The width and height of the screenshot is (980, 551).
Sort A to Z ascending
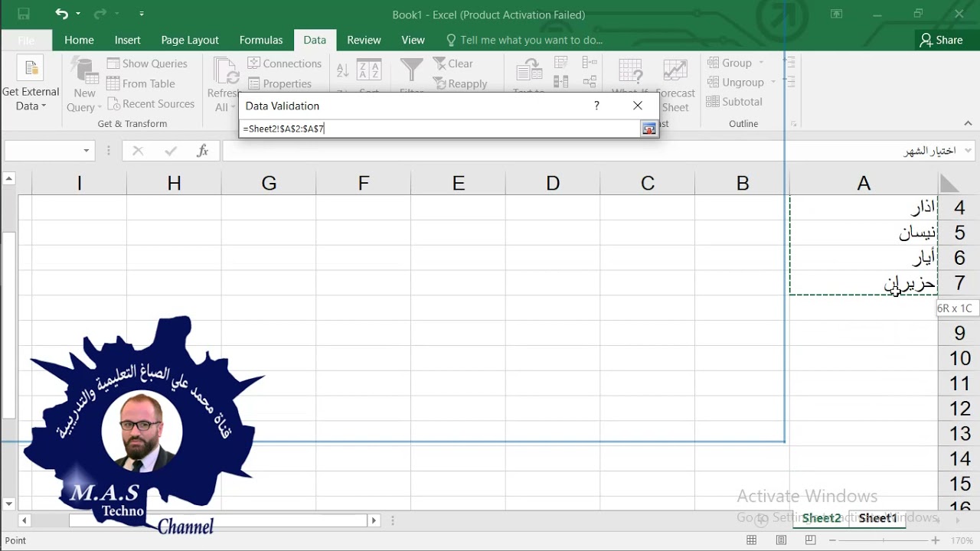click(x=343, y=70)
